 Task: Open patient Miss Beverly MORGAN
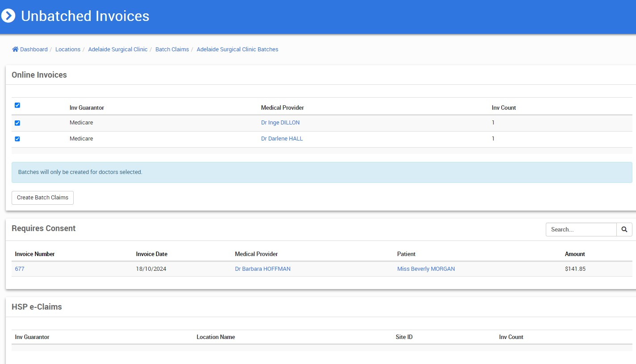click(x=426, y=269)
